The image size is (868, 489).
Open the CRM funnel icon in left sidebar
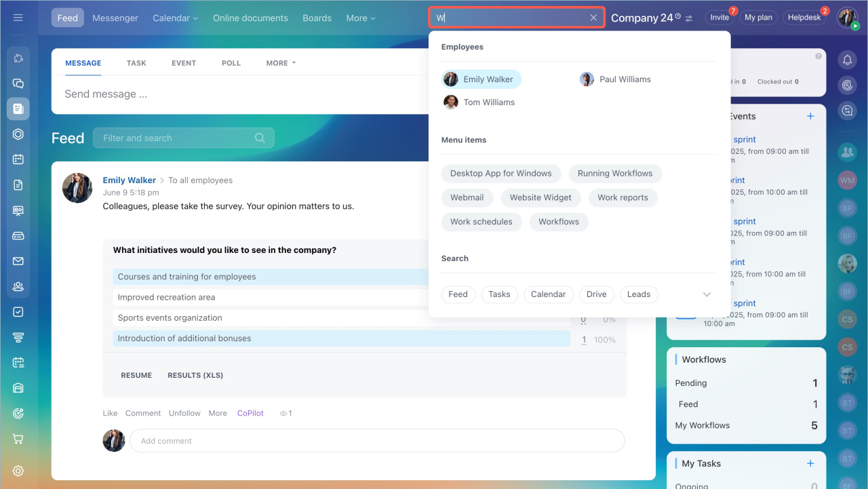coord(18,337)
